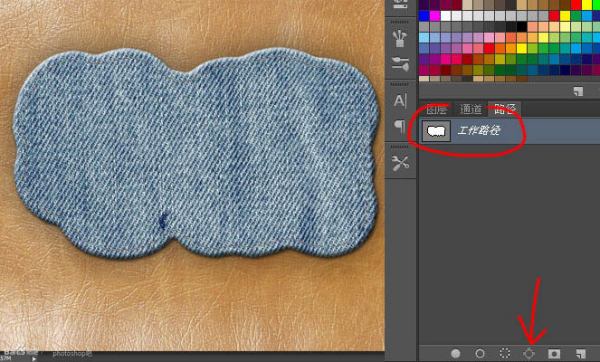Select the 路径 (Paths) tab
This screenshot has width=600, height=362.
(505, 109)
